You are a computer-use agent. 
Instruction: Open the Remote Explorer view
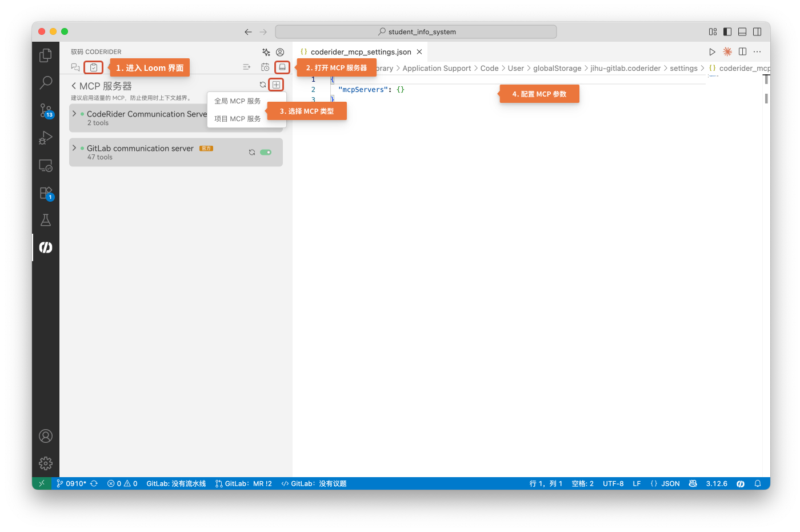click(x=46, y=166)
